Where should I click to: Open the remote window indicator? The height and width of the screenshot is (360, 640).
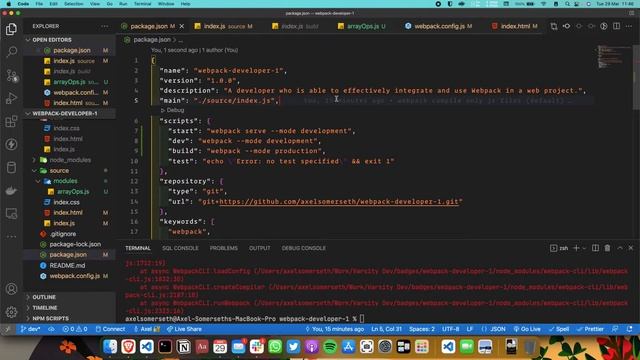pyautogui.click(x=7, y=329)
